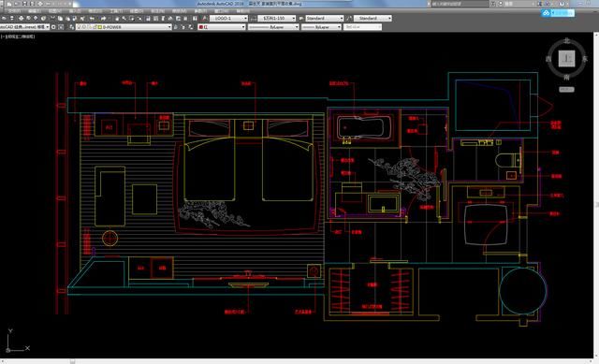The height and width of the screenshot is (364, 599).
Task: Open the 编辑 menu
Action: pos(35,11)
